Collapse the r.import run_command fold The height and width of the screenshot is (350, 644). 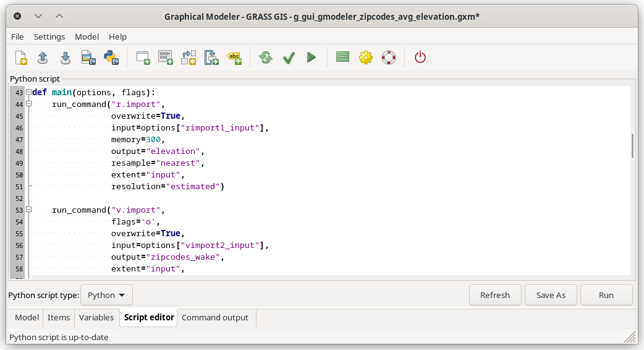click(28, 105)
